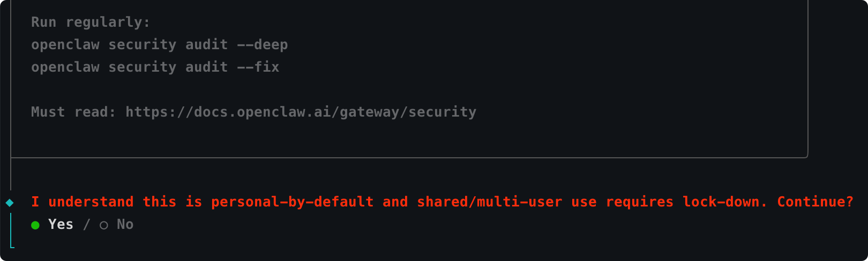Image resolution: width=868 pixels, height=261 pixels.
Task: Select the green Yes radio dot
Action: click(35, 225)
